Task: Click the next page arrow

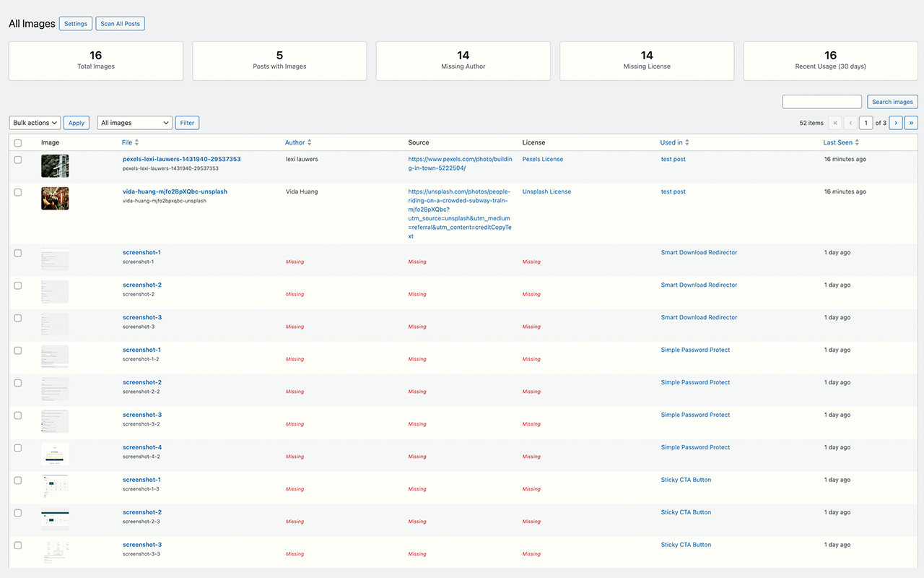Action: click(x=895, y=123)
